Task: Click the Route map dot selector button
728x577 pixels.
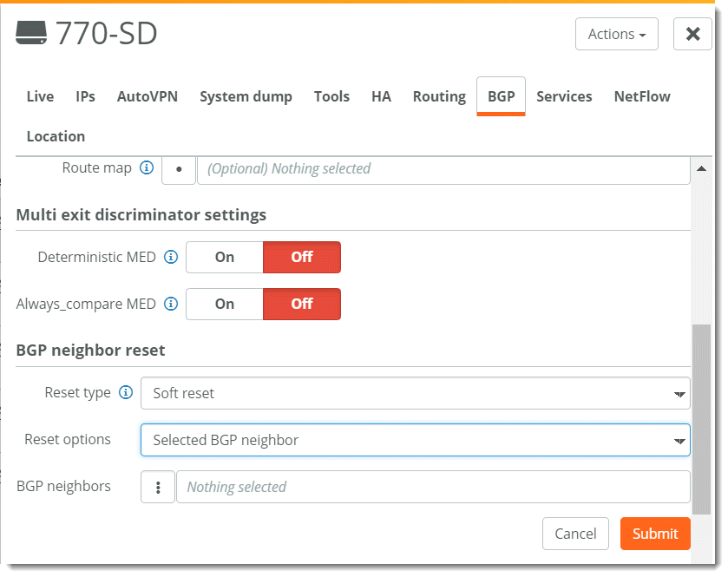Action: 179,169
